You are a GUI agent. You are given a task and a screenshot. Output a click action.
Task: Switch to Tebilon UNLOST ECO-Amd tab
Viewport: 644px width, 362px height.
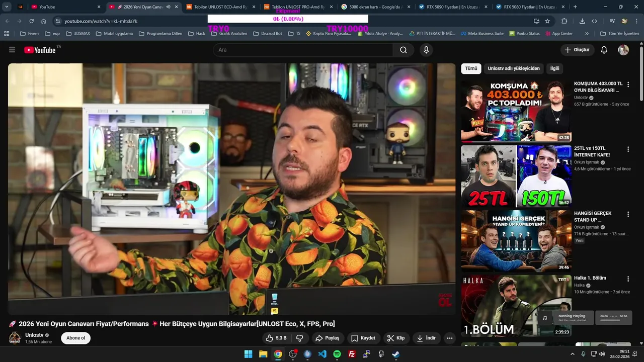[220, 7]
